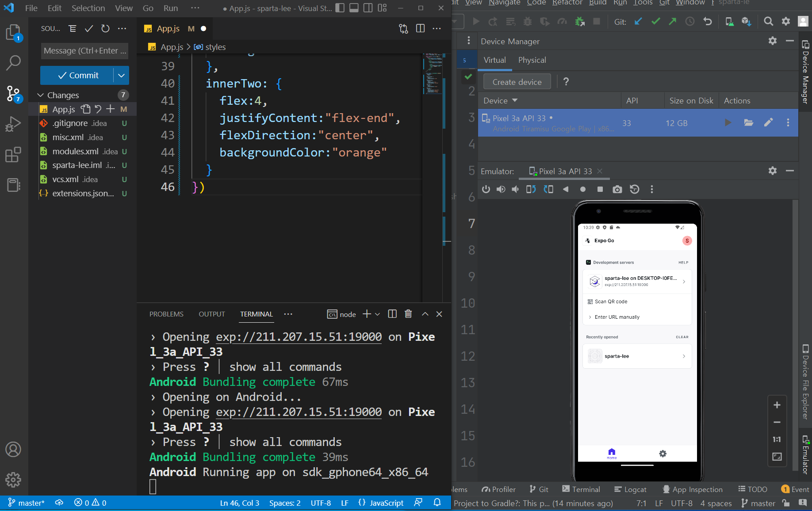Open file icon for App.js change row
812x511 pixels.
[x=86, y=109]
